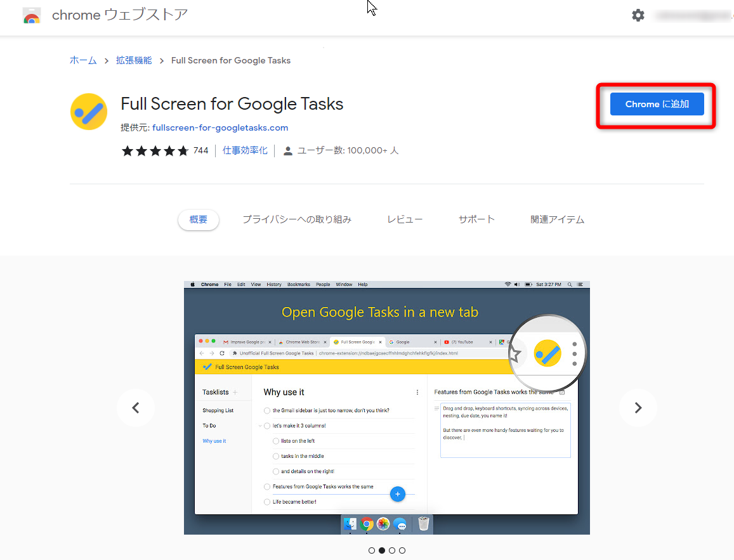Image resolution: width=734 pixels, height=560 pixels.
Task: Show next screenshot with right arrow
Action: tap(638, 408)
